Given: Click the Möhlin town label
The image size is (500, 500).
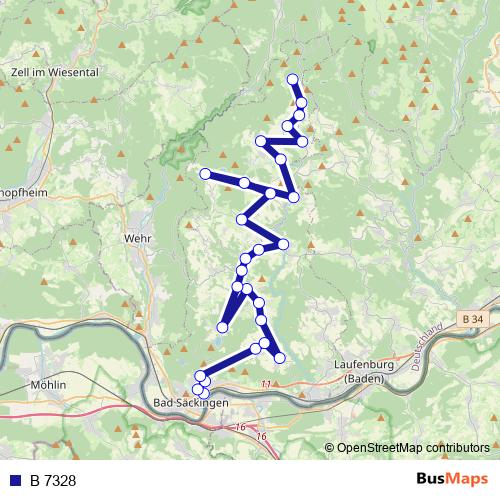Looking at the screenshot, I should pos(48,385).
